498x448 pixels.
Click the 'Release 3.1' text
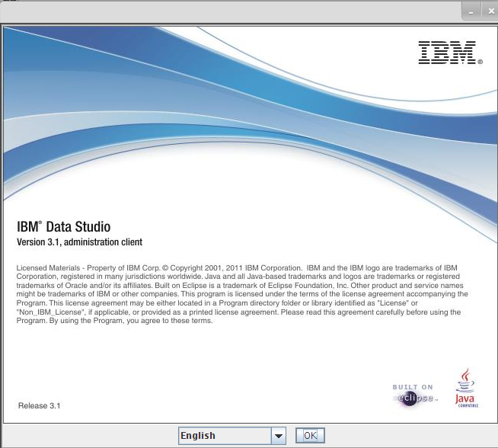[x=39, y=406]
